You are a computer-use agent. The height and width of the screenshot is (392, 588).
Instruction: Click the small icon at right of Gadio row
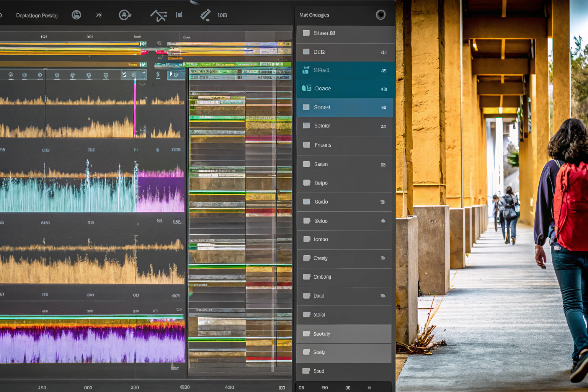382,202
